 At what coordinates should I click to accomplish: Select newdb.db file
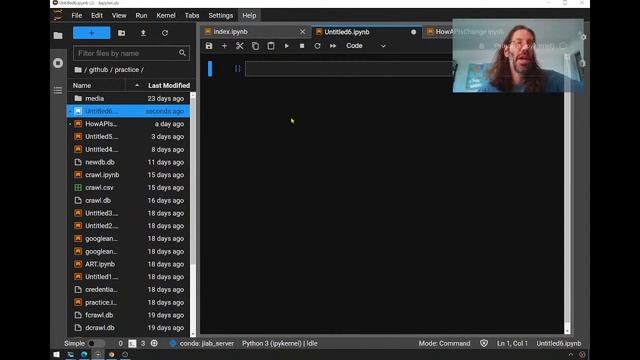129,162
